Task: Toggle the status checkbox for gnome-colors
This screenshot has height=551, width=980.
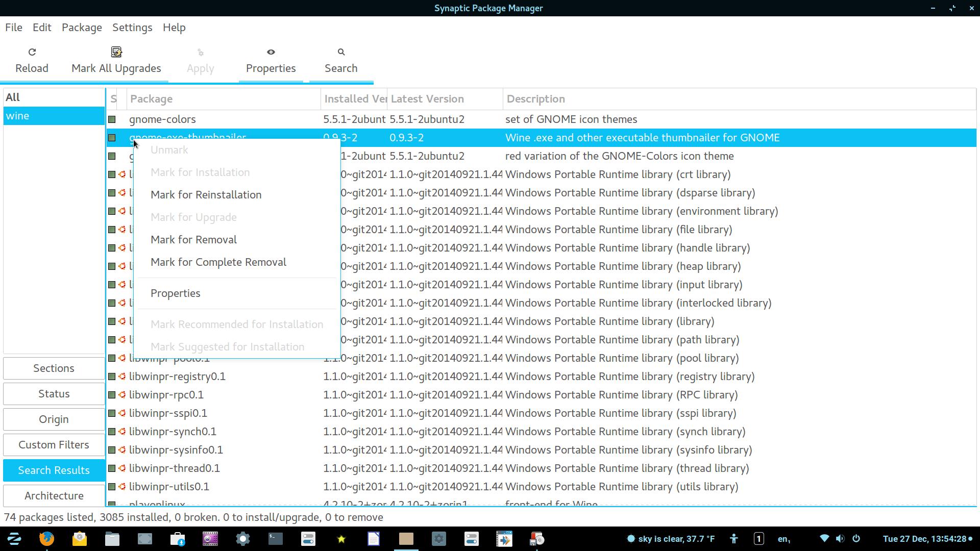Action: [x=112, y=119]
